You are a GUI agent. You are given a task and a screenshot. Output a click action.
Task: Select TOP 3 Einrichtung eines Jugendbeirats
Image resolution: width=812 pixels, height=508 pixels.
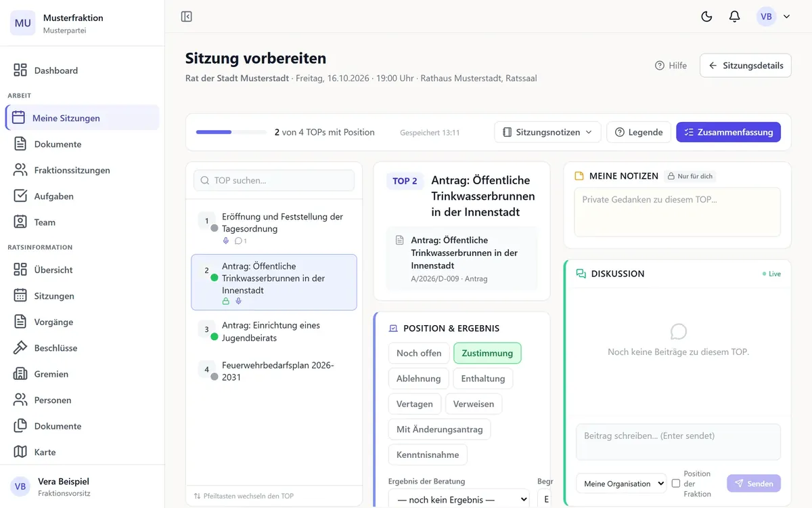pyautogui.click(x=274, y=331)
